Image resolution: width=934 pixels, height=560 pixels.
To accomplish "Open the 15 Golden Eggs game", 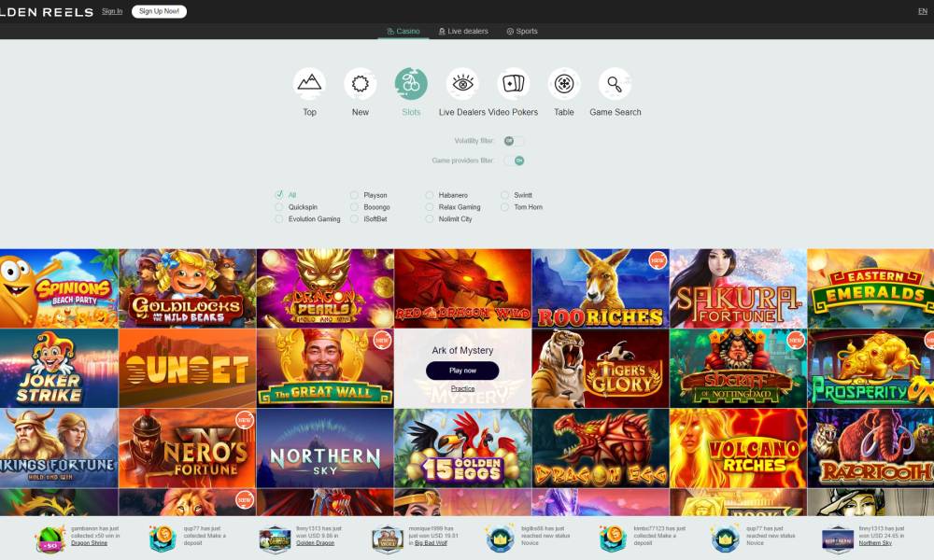I will (x=463, y=448).
